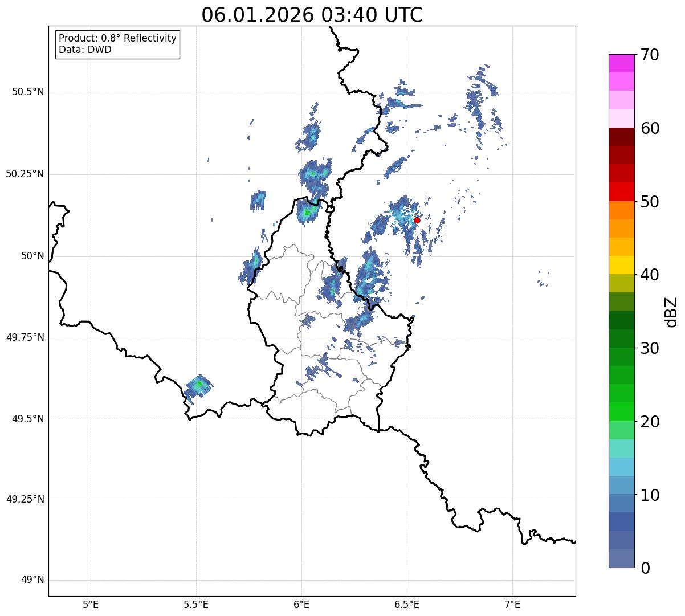
Task: Click the small isolated echo east of 7°E
Action: click(544, 279)
